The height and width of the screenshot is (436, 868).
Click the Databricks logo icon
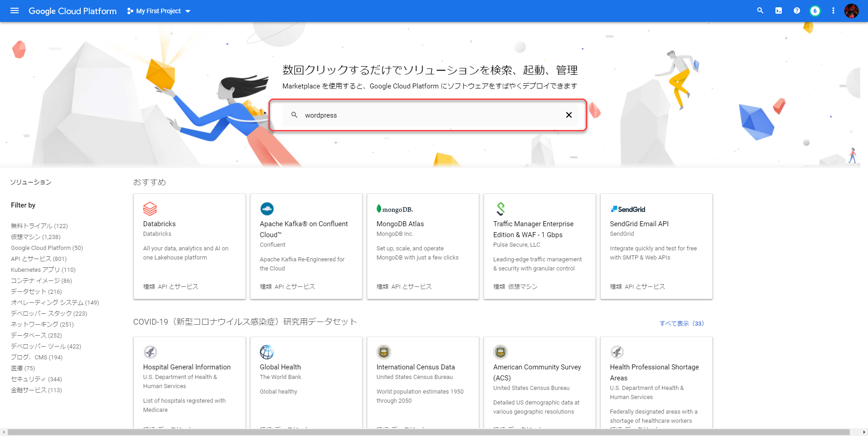click(150, 209)
